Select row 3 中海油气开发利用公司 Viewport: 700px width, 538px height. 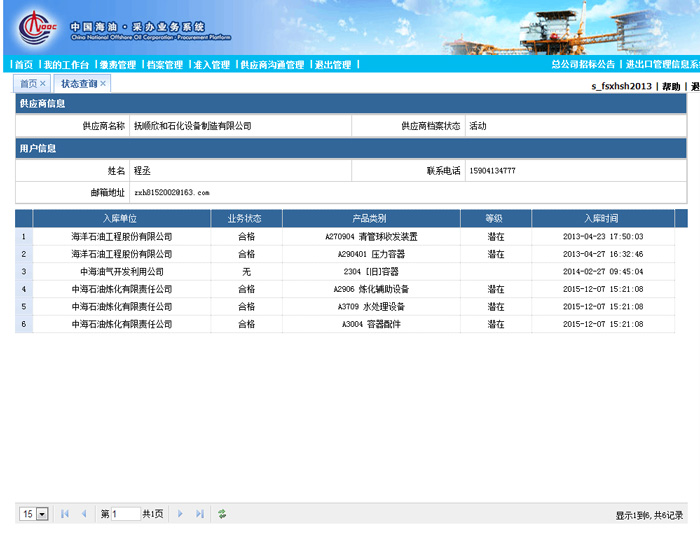pyautogui.click(x=122, y=271)
